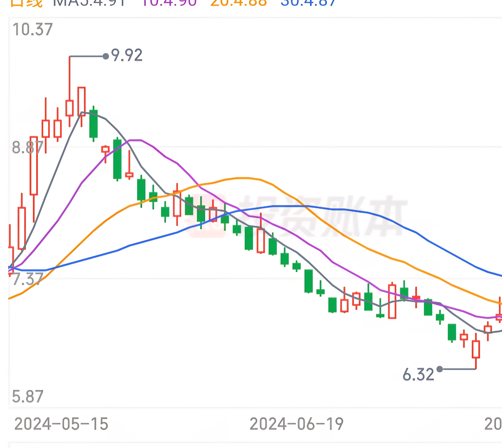Viewport: 502px width, 448px height.
Task: Click the small gray dot beside the 9.92 label
Action: [106, 56]
